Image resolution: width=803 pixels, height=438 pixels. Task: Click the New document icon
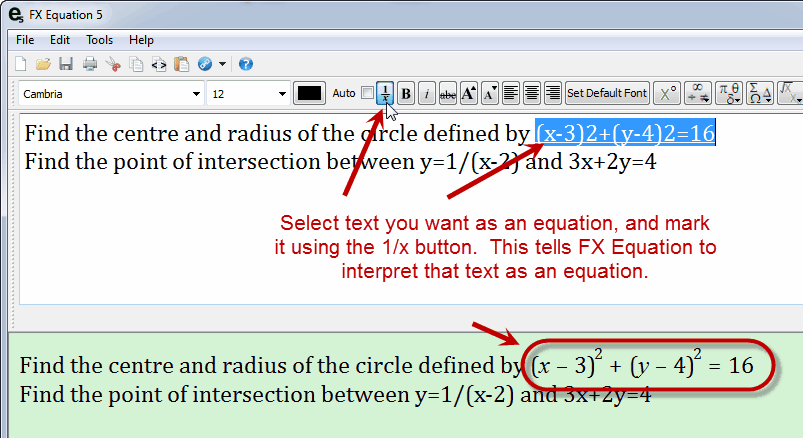(21, 64)
